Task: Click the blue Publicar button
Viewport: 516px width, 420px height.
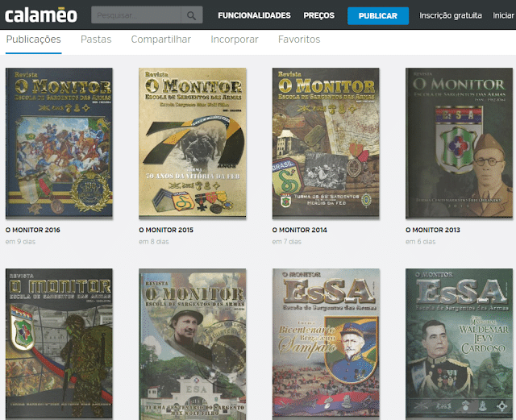Action: point(378,15)
